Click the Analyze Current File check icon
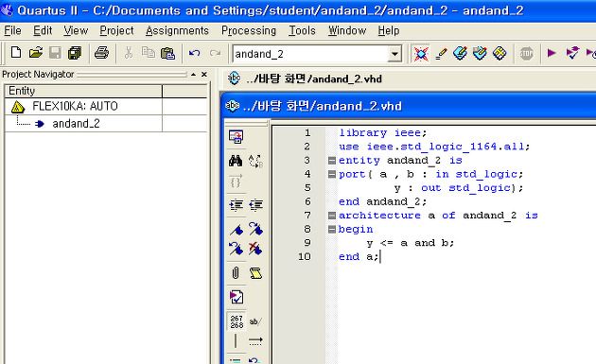596x364 pixels. (237, 297)
